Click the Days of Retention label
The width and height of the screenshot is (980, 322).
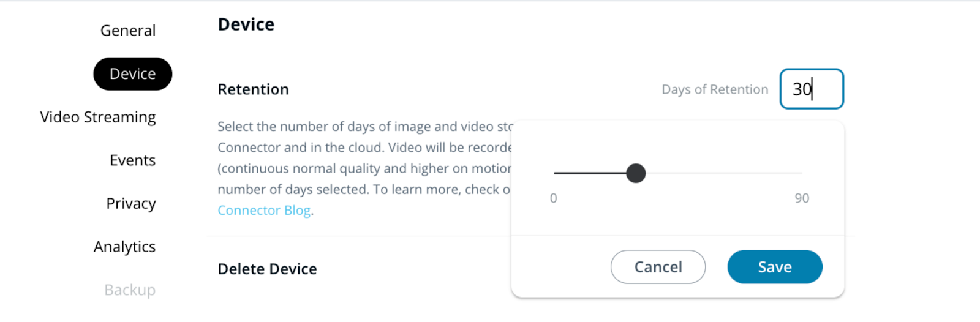point(714,90)
